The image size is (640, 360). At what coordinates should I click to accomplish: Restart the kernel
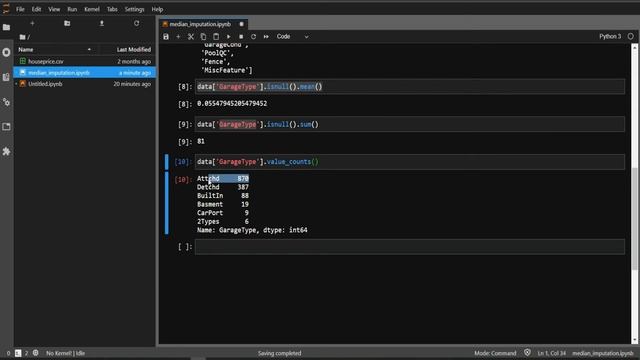tap(253, 37)
